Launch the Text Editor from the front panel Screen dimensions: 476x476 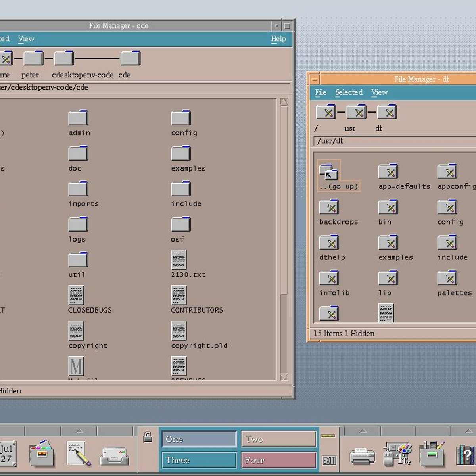pos(77,455)
